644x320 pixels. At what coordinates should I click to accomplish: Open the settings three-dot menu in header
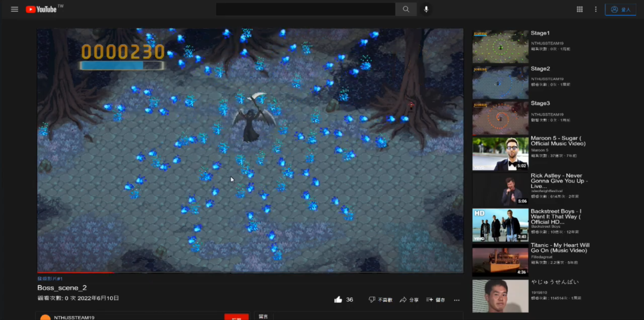596,9
